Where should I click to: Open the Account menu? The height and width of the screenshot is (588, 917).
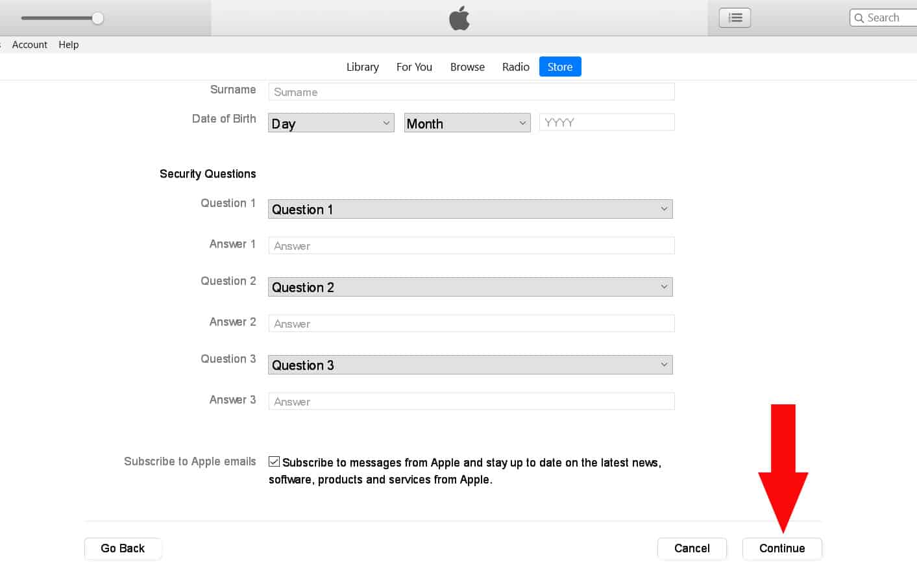pyautogui.click(x=30, y=45)
